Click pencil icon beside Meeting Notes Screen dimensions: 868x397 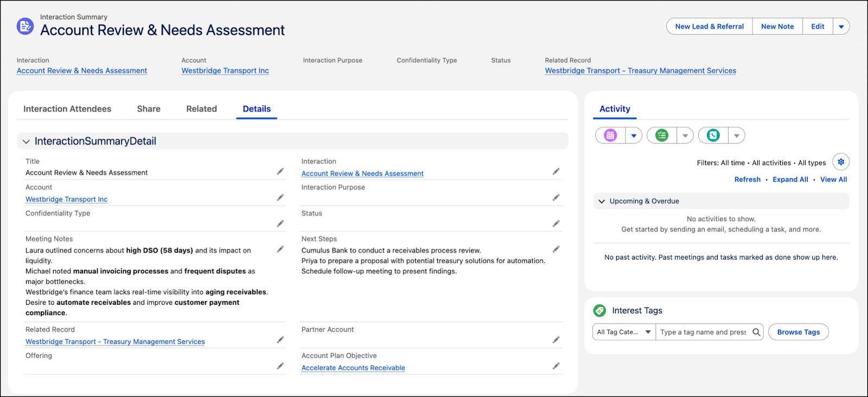click(x=280, y=249)
